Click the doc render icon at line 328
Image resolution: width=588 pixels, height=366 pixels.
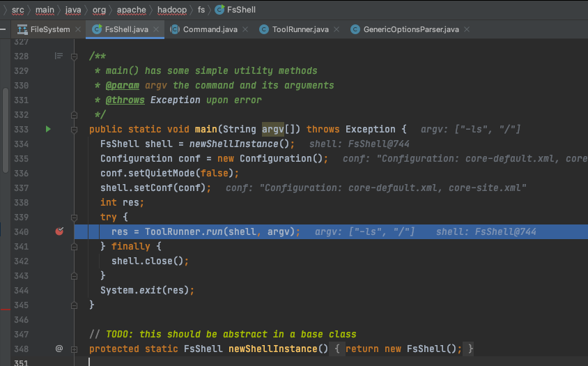tap(59, 56)
